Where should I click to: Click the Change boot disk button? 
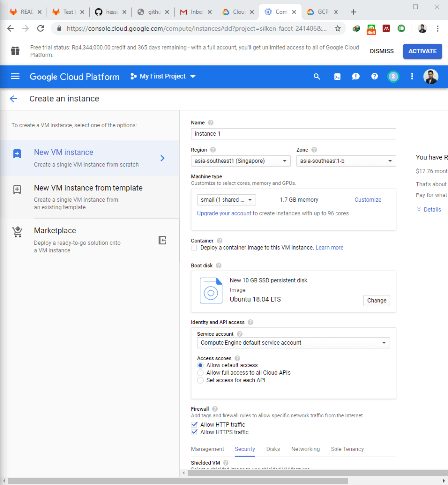pos(376,300)
